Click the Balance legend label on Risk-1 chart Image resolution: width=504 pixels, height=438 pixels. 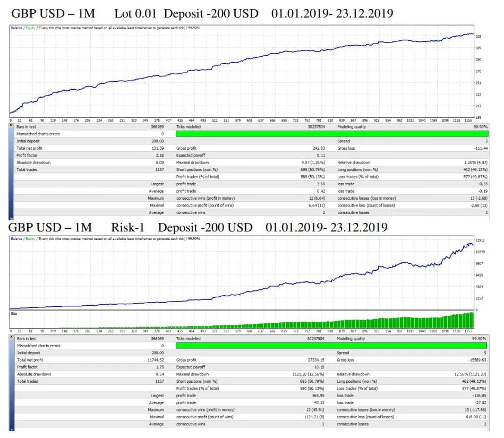pos(15,238)
